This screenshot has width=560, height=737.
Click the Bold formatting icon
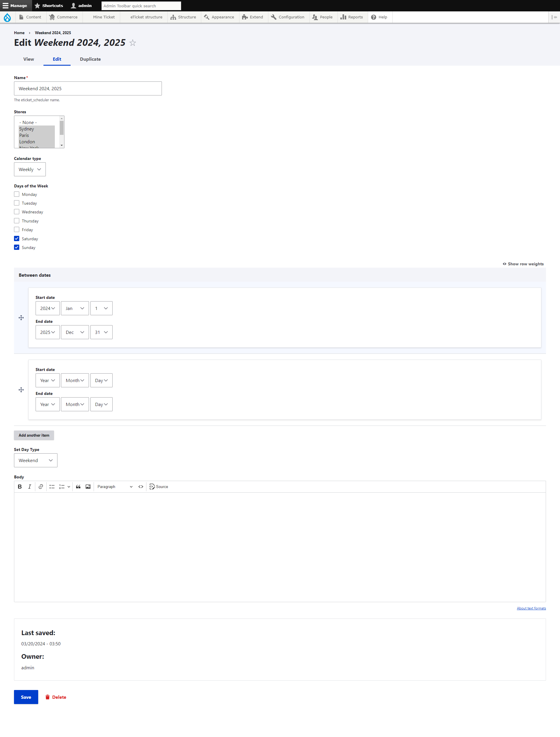point(20,487)
